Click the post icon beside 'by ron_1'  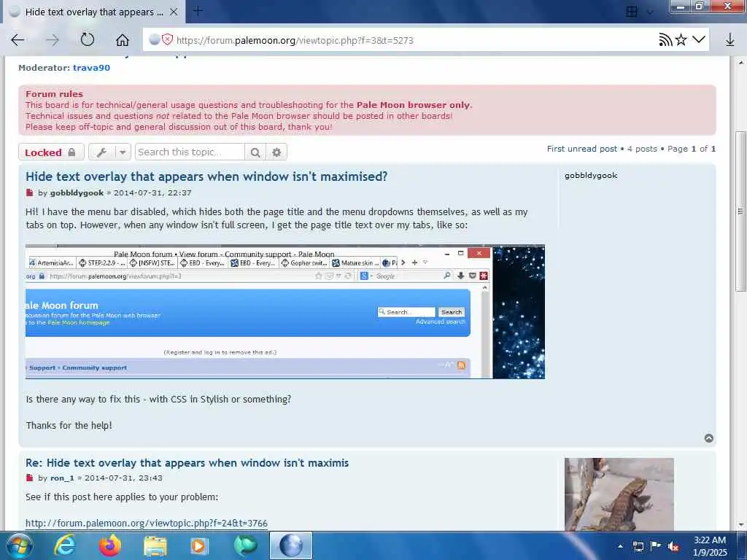(x=29, y=478)
